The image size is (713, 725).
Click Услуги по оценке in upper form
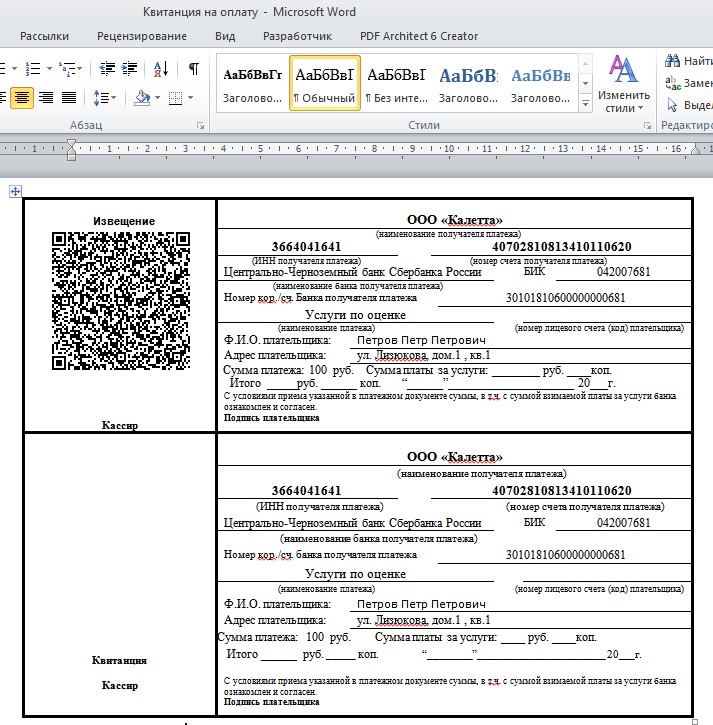355,315
